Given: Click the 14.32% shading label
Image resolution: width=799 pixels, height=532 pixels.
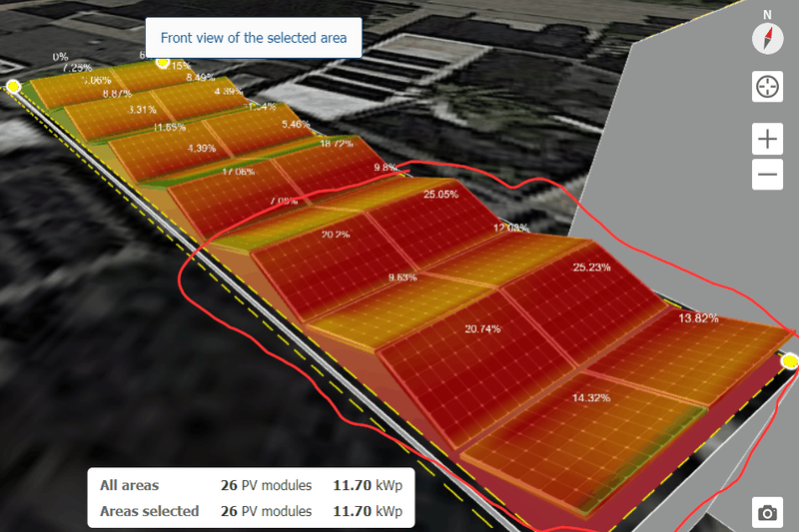Looking at the screenshot, I should tap(591, 397).
